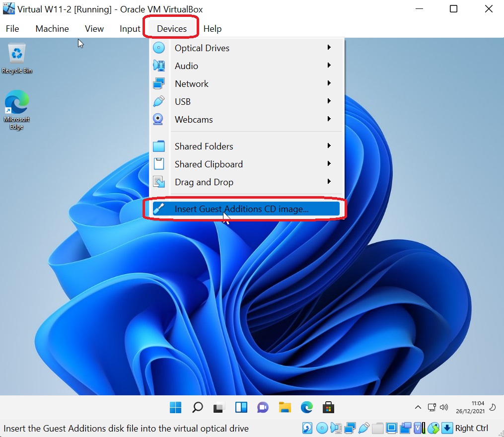504x437 pixels.
Task: Expand USB submenu arrow
Action: pos(329,101)
